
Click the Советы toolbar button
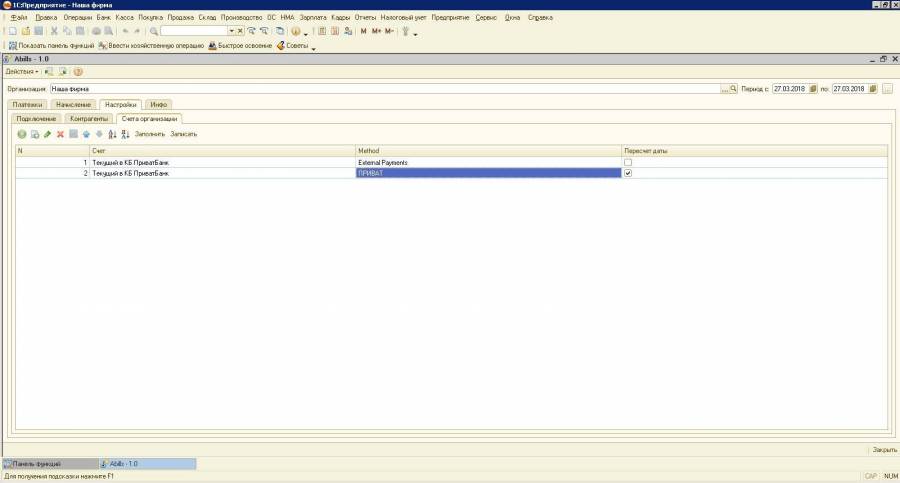(293, 45)
